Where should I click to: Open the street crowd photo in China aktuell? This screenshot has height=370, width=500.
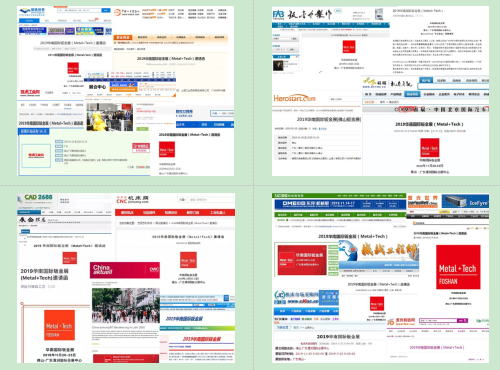126,306
